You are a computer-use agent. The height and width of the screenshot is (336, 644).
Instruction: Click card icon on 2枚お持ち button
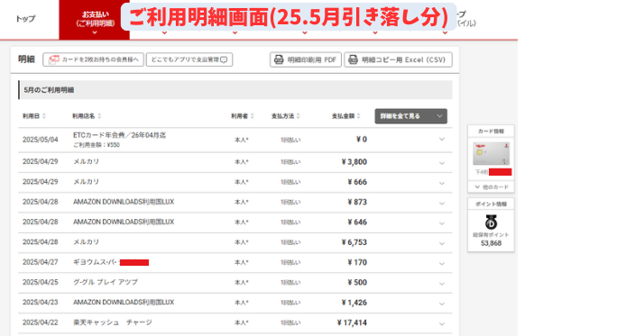pyautogui.click(x=53, y=59)
